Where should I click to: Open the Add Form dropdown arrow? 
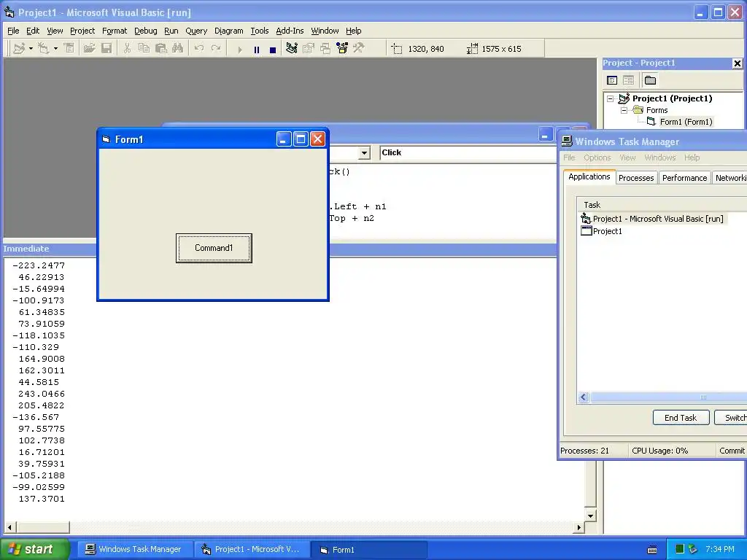click(x=55, y=49)
